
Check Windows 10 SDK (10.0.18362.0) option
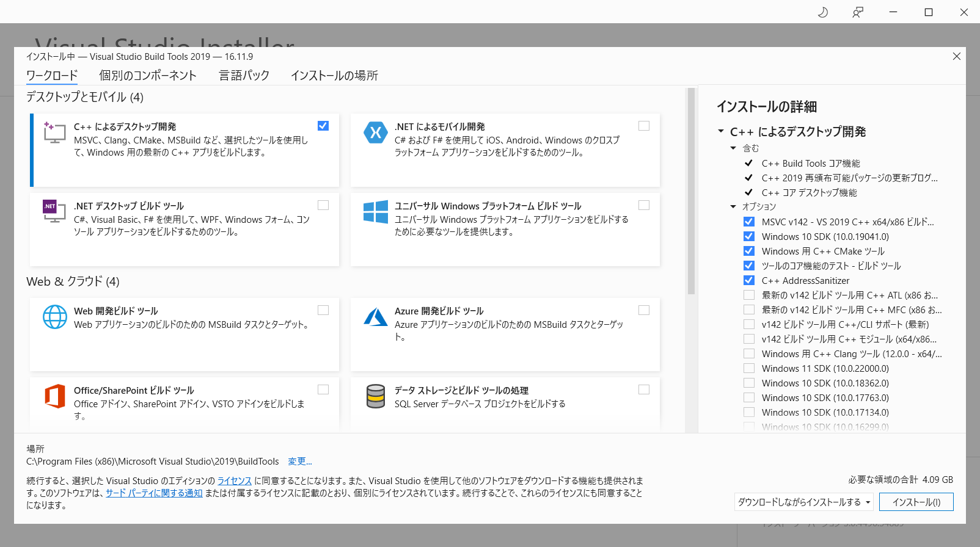coord(749,383)
